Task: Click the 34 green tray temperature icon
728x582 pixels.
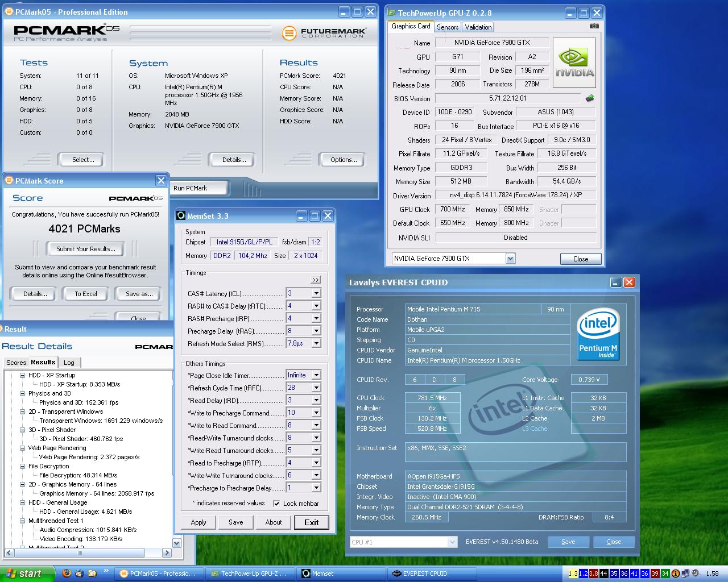Action: (665, 573)
